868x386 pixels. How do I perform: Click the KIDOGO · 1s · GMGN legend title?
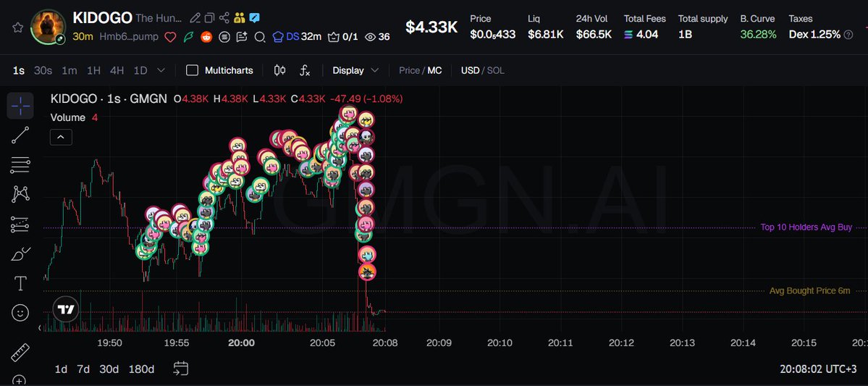[109, 99]
